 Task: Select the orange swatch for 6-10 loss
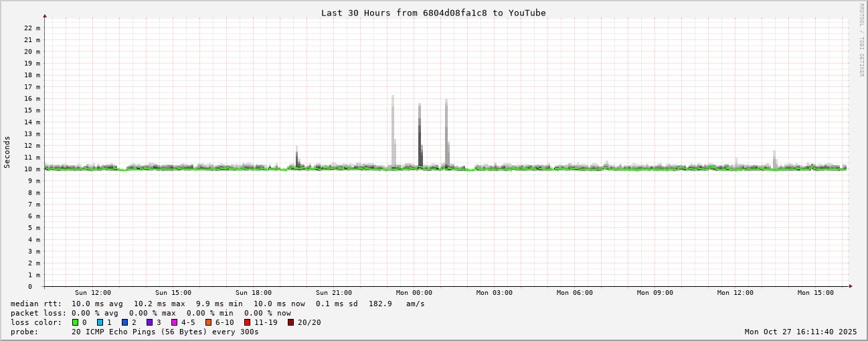(208, 322)
